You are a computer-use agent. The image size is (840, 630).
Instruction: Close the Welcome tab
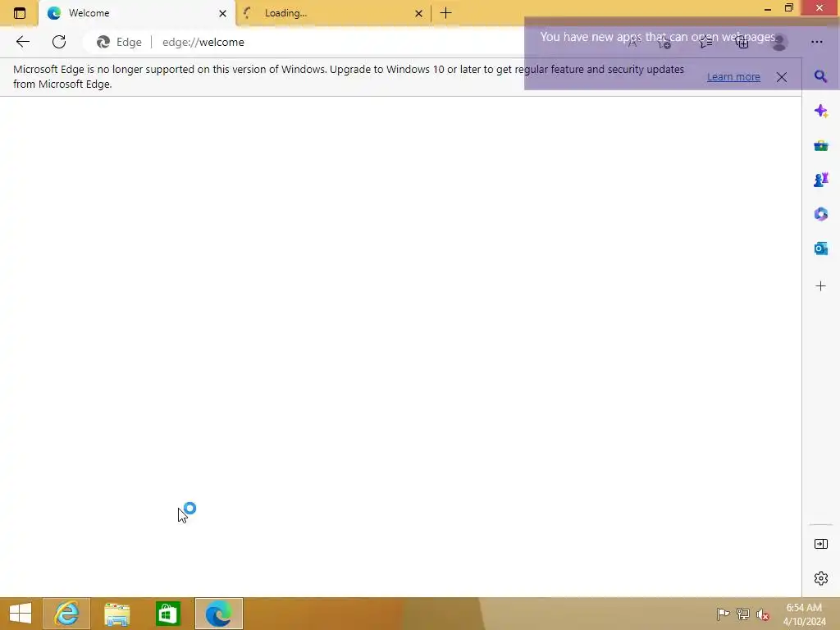pyautogui.click(x=223, y=13)
